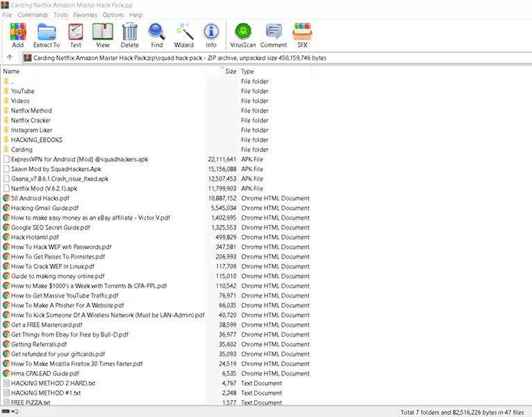Select the file icon of Netflix Mod (V.6.2.1).apk
The image size is (532, 417).
tap(6, 188)
